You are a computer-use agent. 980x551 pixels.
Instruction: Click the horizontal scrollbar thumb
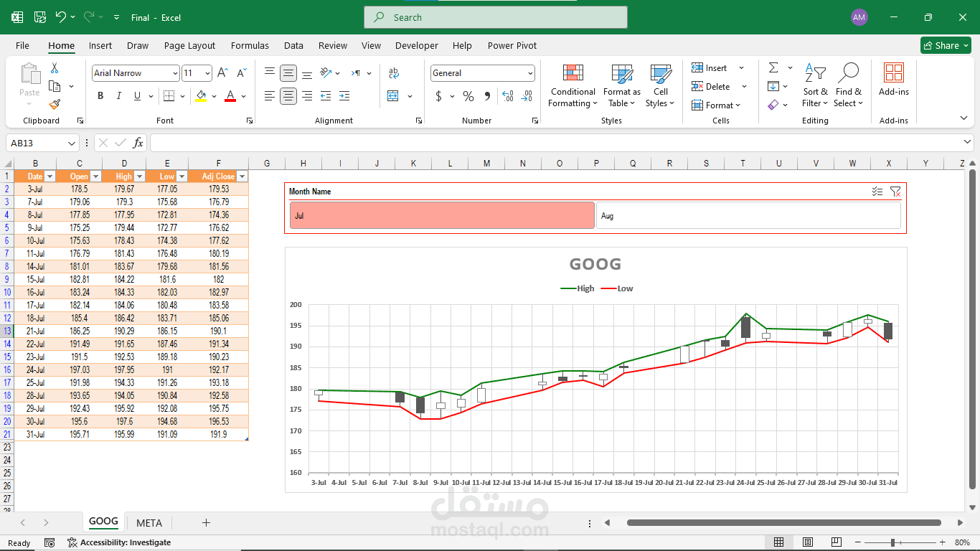tap(784, 522)
